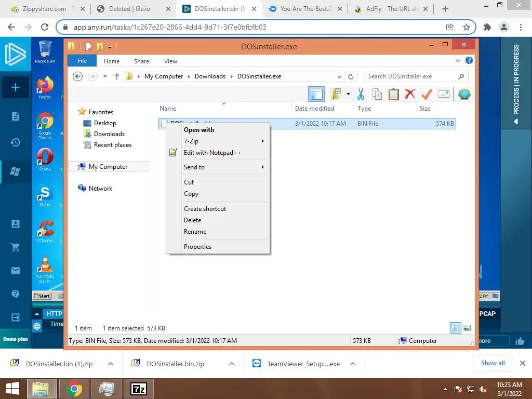Expand the Send to submenu

[x=218, y=167]
